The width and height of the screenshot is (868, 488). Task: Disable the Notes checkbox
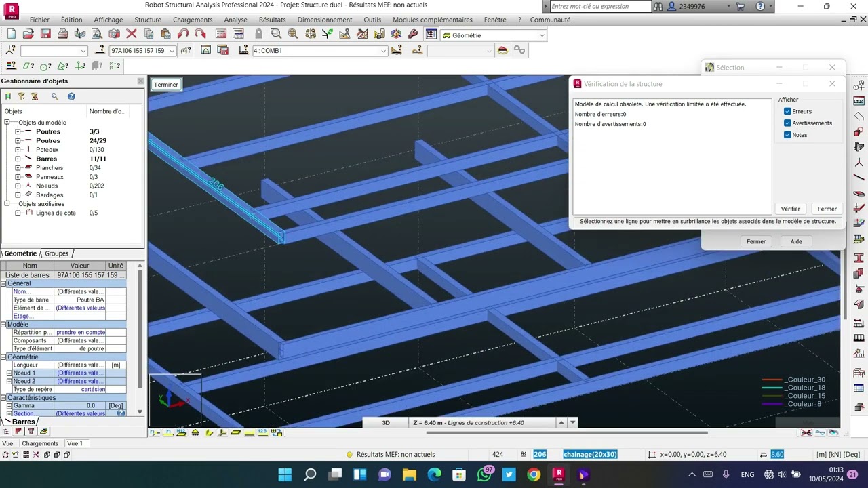[x=787, y=135]
